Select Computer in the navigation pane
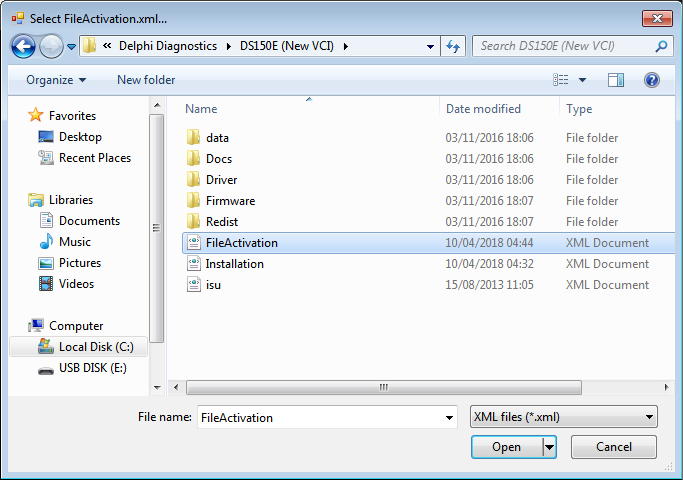683x480 pixels. tap(76, 326)
